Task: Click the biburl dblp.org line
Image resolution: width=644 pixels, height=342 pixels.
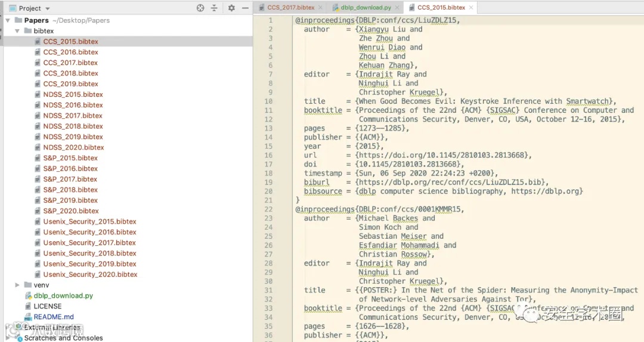Action: click(x=426, y=183)
